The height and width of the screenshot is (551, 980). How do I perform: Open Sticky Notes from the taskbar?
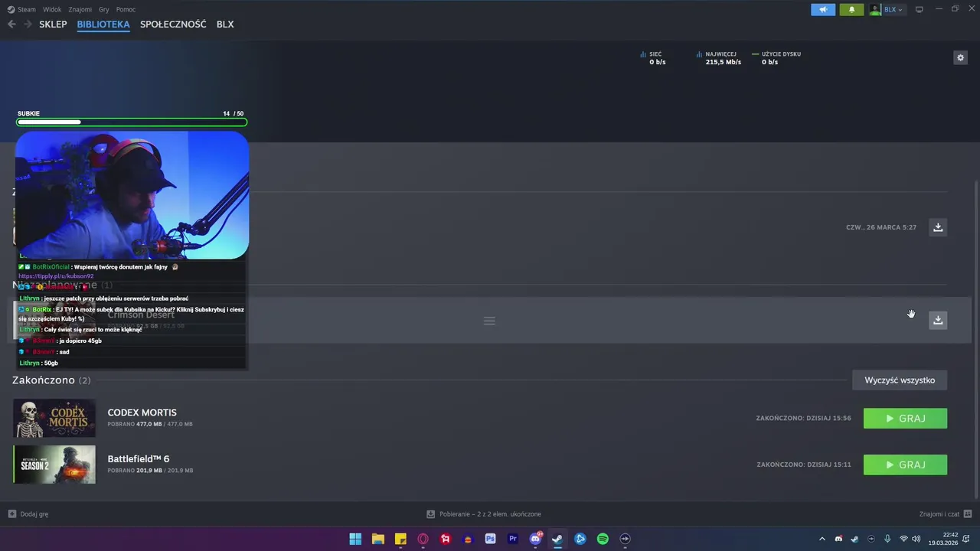click(x=400, y=539)
